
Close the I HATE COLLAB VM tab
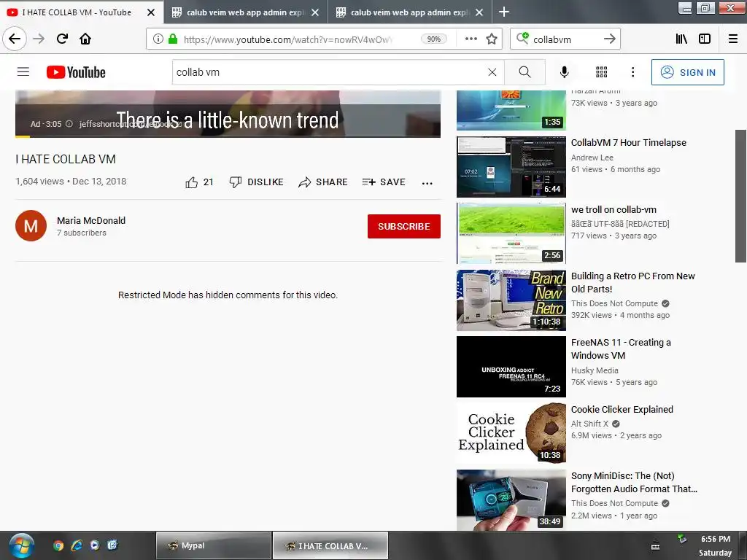pyautogui.click(x=151, y=12)
